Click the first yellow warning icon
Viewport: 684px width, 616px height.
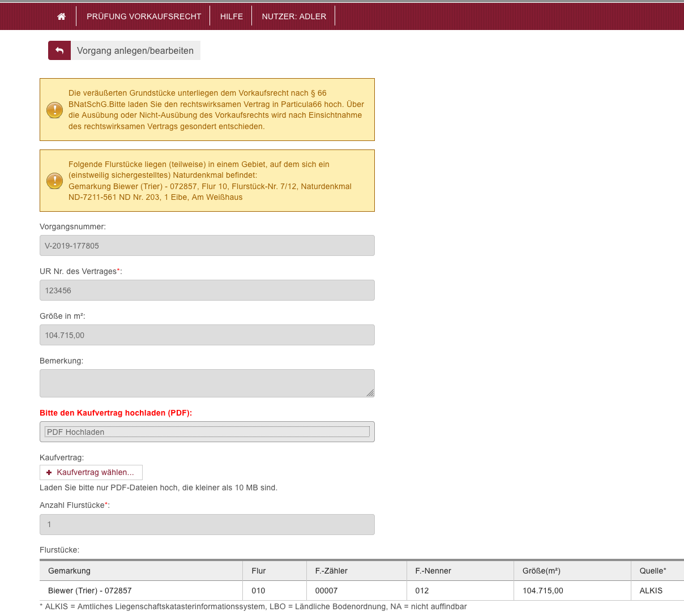click(54, 110)
